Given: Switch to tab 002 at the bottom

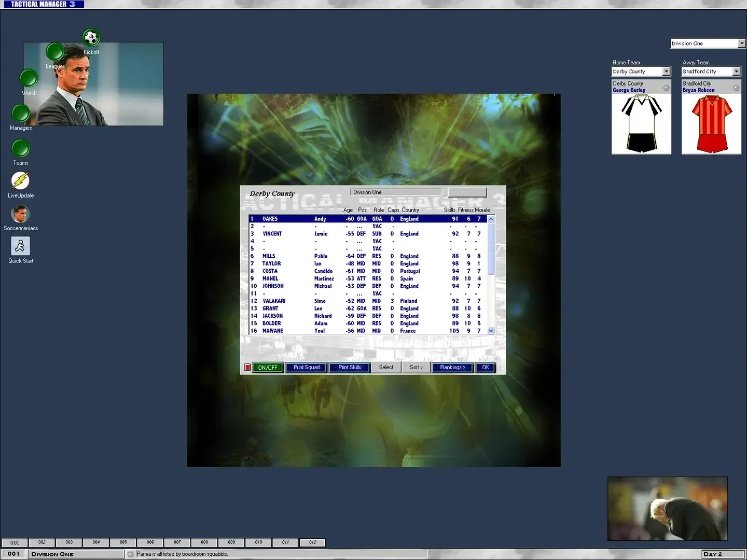Looking at the screenshot, I should (42, 542).
